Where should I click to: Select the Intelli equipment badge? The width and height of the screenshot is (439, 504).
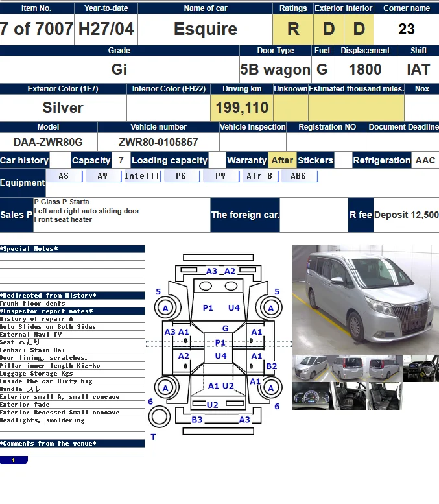coord(143,176)
